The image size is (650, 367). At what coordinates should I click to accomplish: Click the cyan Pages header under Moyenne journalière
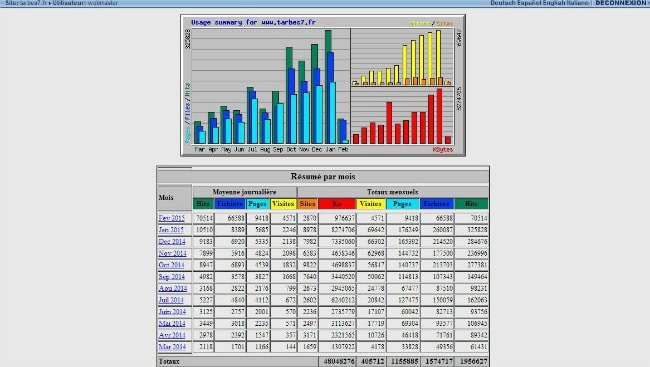(x=257, y=204)
